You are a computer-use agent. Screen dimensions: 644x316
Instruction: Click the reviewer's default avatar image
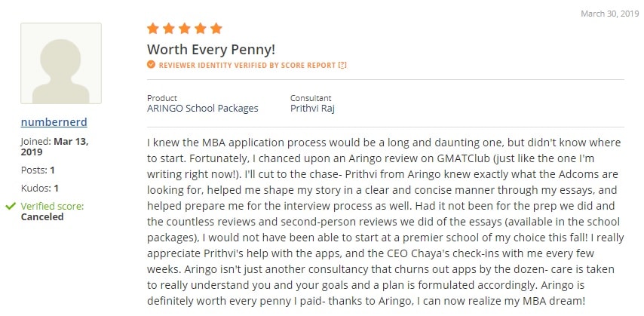pos(61,63)
